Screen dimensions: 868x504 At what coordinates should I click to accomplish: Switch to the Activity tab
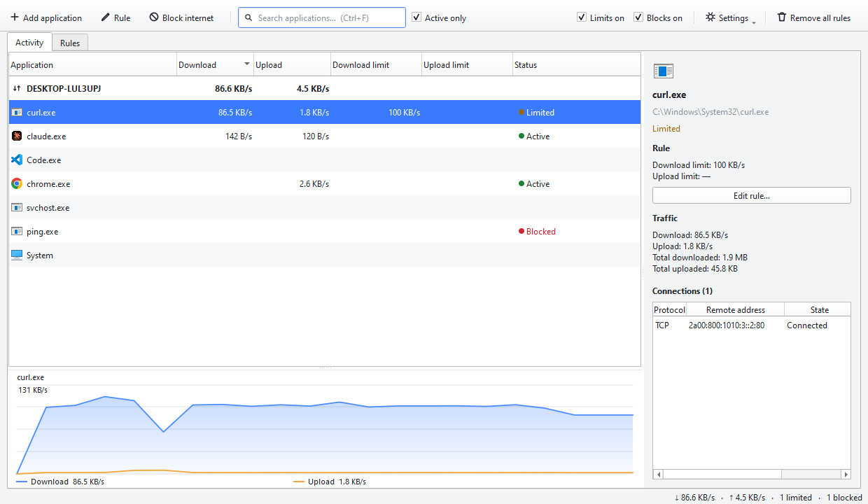[x=29, y=43]
